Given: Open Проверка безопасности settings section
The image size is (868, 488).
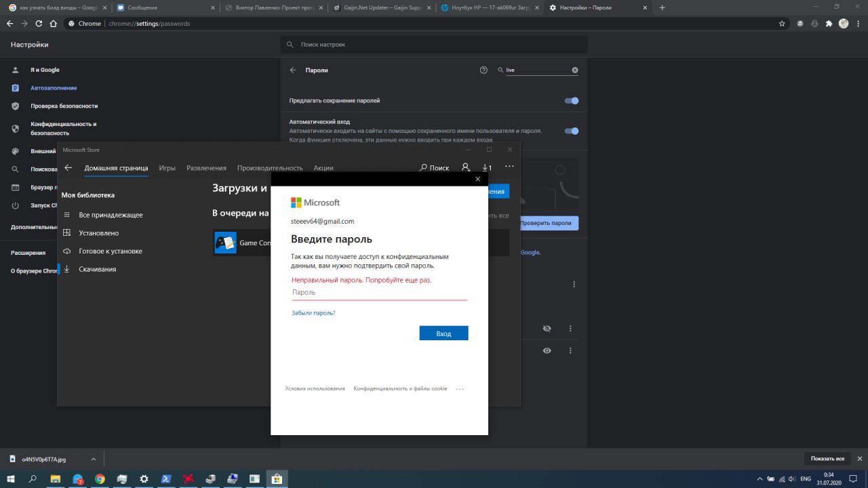Looking at the screenshot, I should [64, 106].
